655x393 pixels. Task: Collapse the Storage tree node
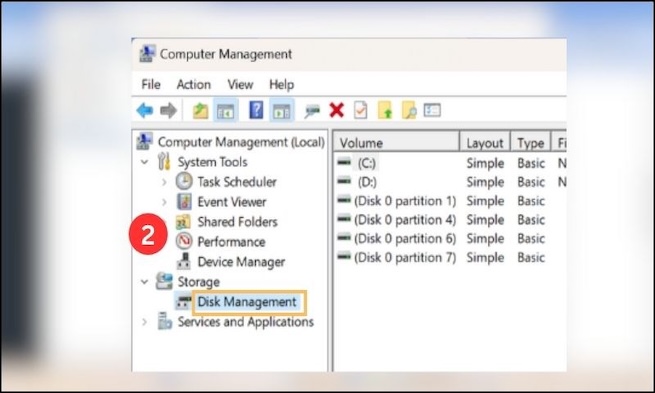click(145, 282)
